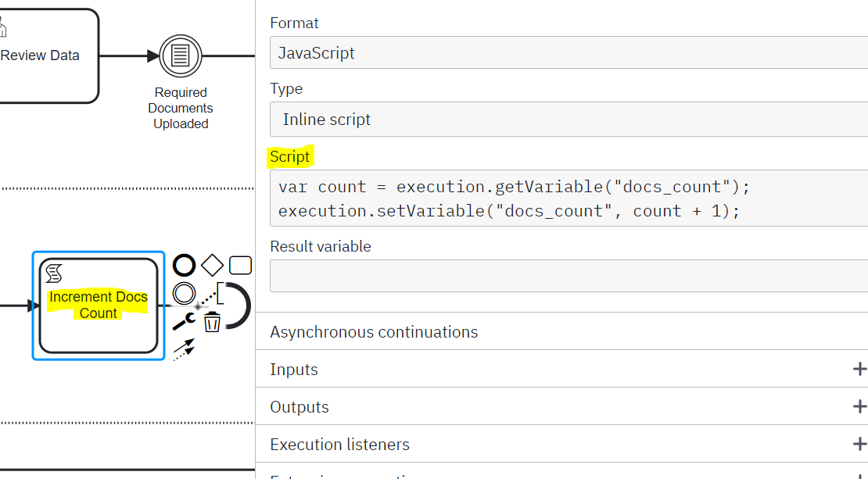The image size is (868, 479).
Task: Add Execution listeners with plus button
Action: [859, 445]
